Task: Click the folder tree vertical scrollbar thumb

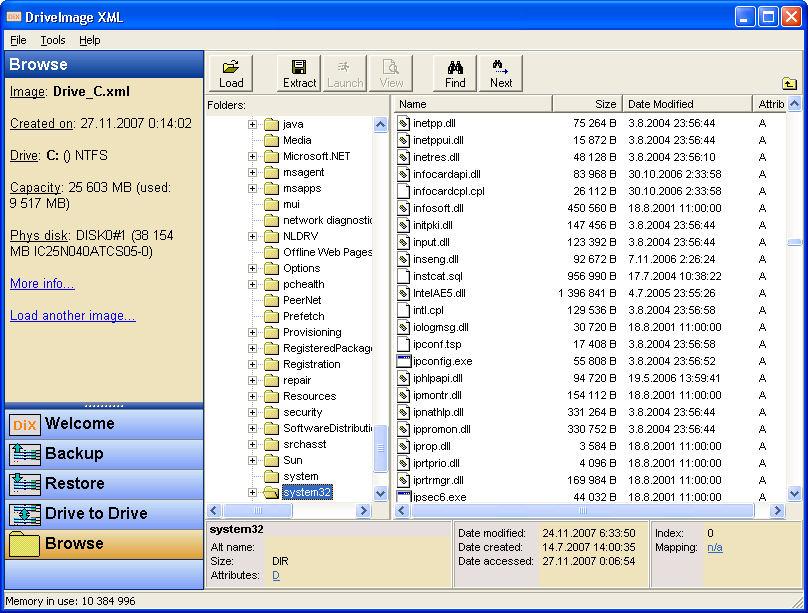Action: tap(380, 448)
